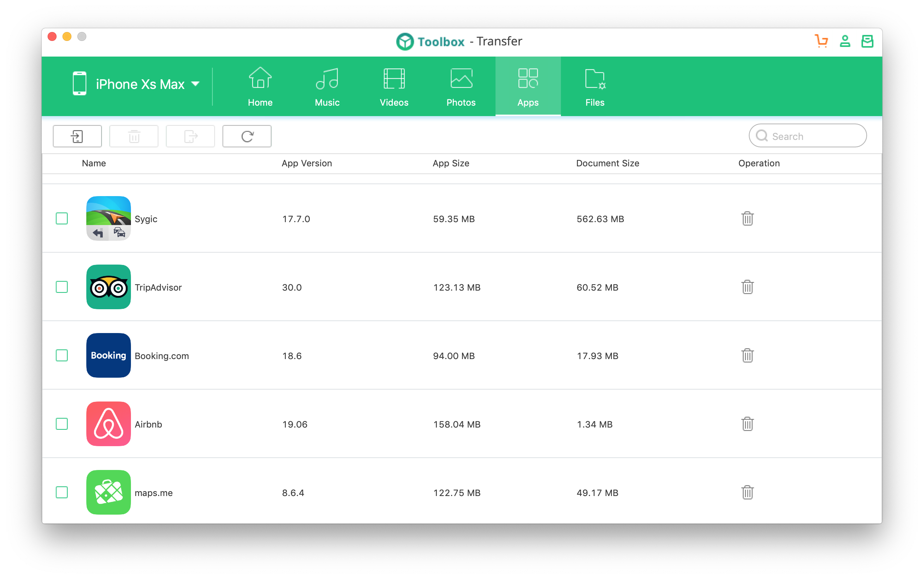Switch to the Music tab
This screenshot has width=924, height=579.
(x=327, y=87)
